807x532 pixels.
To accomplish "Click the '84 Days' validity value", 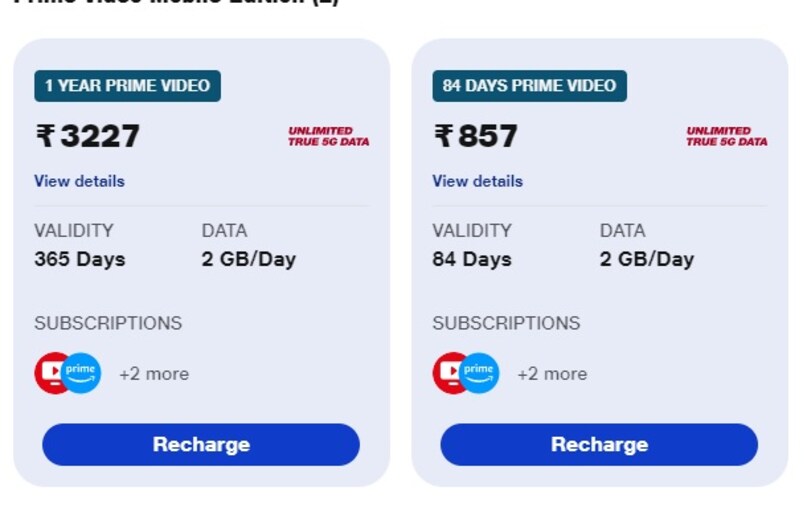I will (x=472, y=259).
